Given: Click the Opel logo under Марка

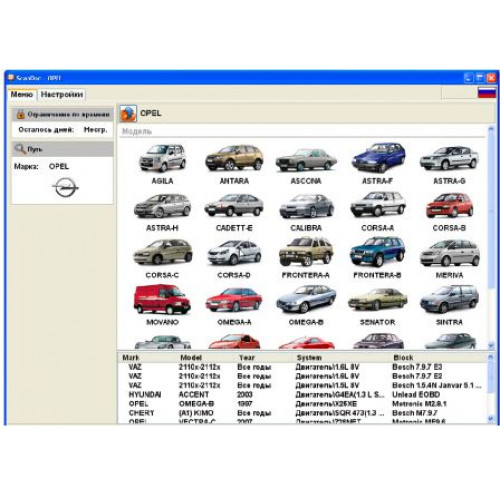Looking at the screenshot, I should click(65, 187).
